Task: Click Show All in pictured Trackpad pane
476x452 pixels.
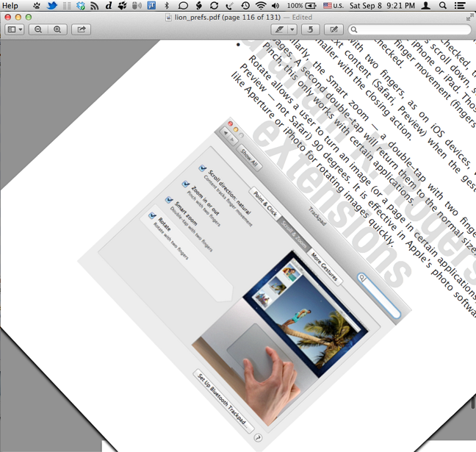Action: (x=249, y=158)
